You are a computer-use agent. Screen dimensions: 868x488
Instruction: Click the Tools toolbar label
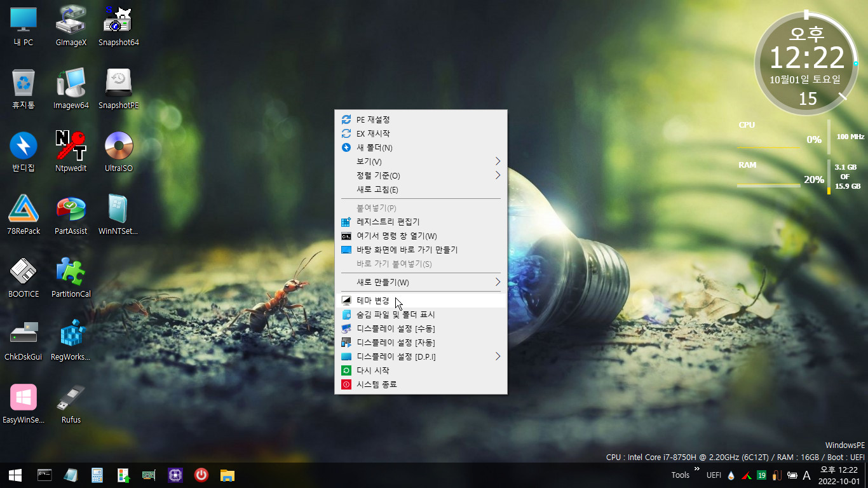680,475
